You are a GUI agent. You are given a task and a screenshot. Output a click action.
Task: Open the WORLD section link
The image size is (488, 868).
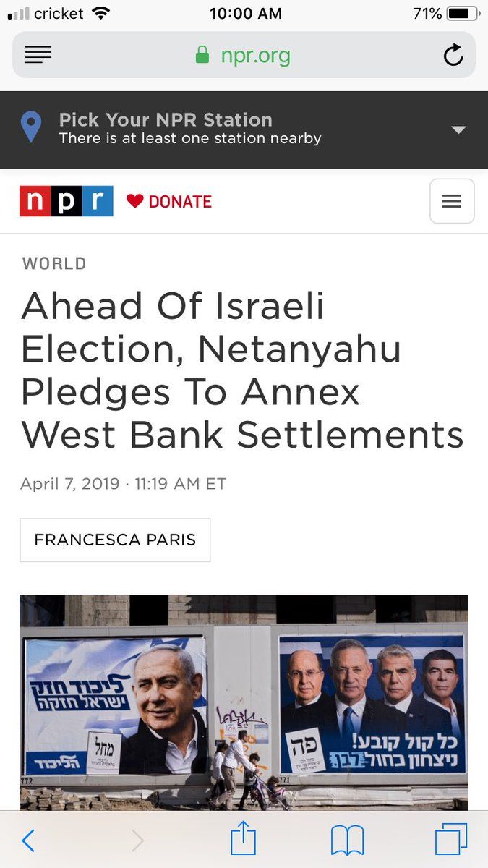coord(54,263)
